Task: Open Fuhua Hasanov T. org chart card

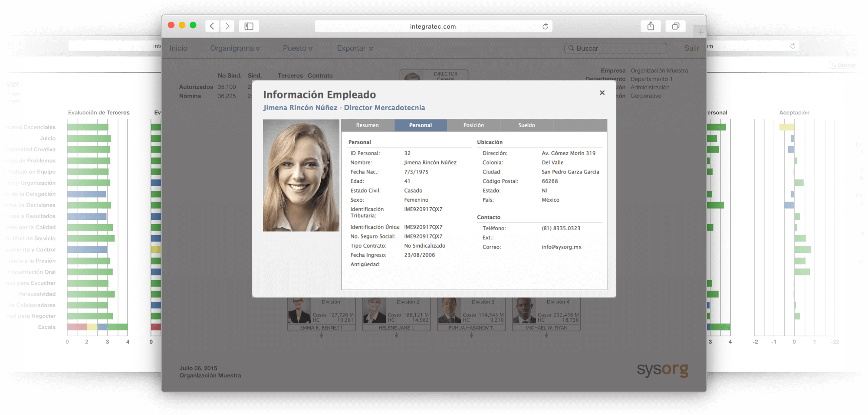Action: click(x=471, y=314)
